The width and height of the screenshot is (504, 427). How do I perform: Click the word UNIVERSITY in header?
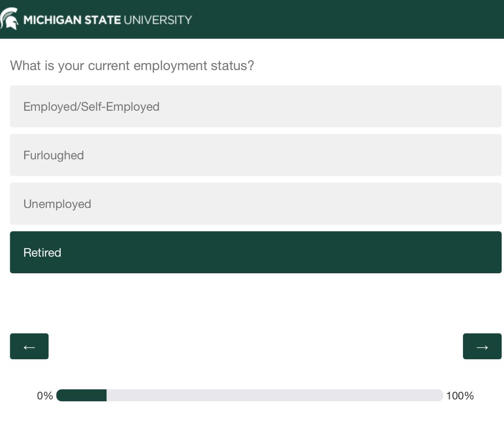pyautogui.click(x=158, y=20)
